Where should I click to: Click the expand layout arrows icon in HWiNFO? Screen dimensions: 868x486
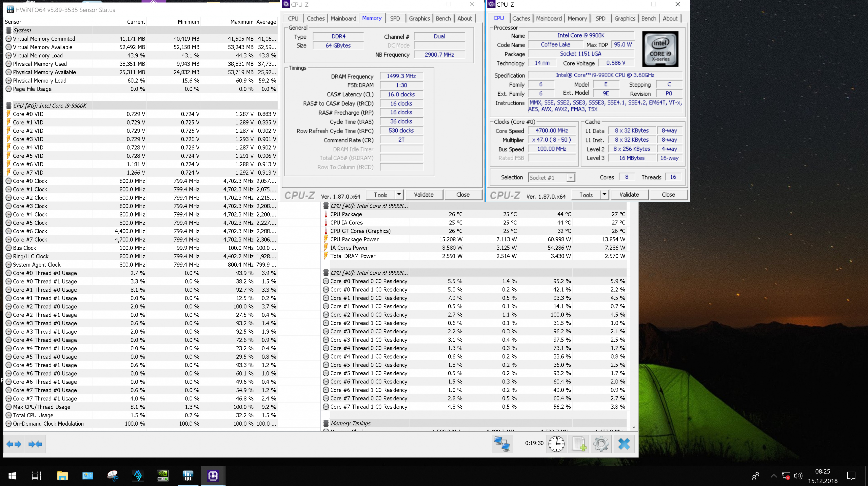coord(14,444)
